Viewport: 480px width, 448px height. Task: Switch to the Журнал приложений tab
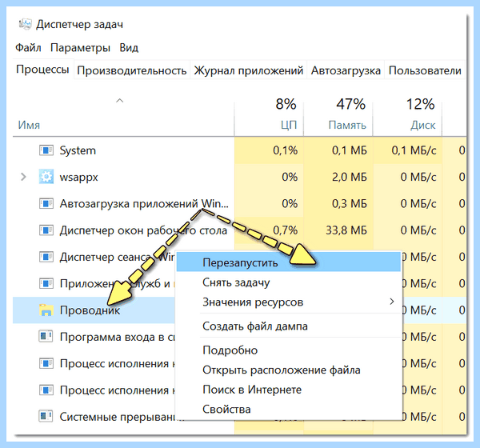point(249,70)
